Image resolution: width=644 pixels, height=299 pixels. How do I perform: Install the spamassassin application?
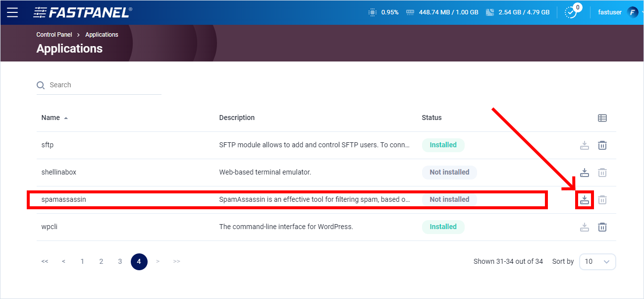[x=585, y=200]
